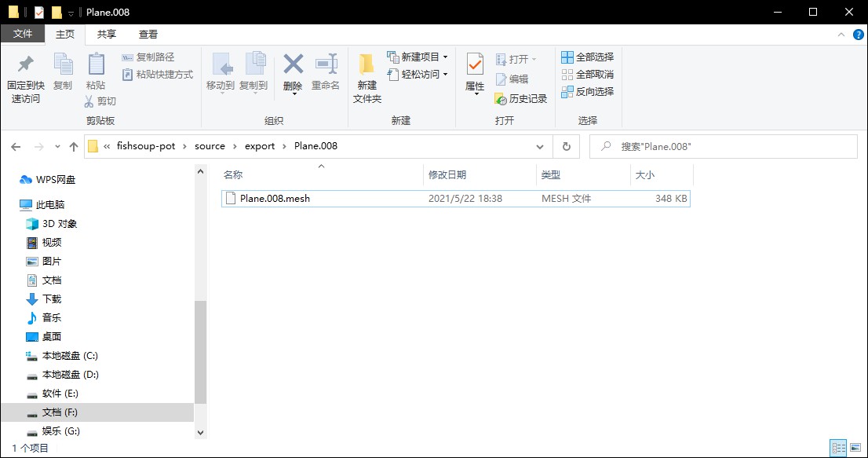Click Invert selection (反向选择)

coord(587,91)
